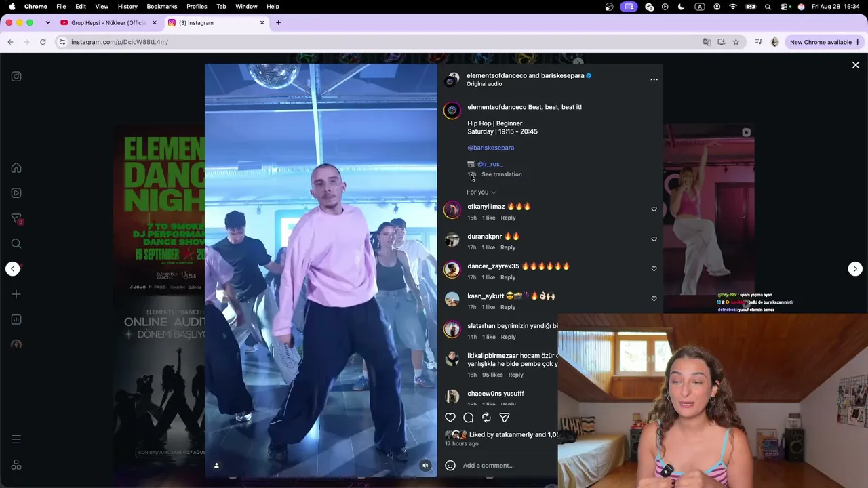Bookmark this page with the star icon
Image resolution: width=868 pixels, height=488 pixels.
coord(736,42)
